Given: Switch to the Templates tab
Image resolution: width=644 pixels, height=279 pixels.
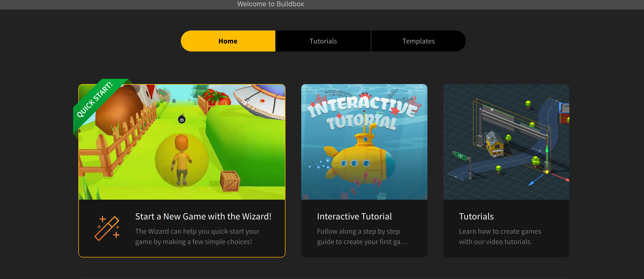Looking at the screenshot, I should coord(418,41).
